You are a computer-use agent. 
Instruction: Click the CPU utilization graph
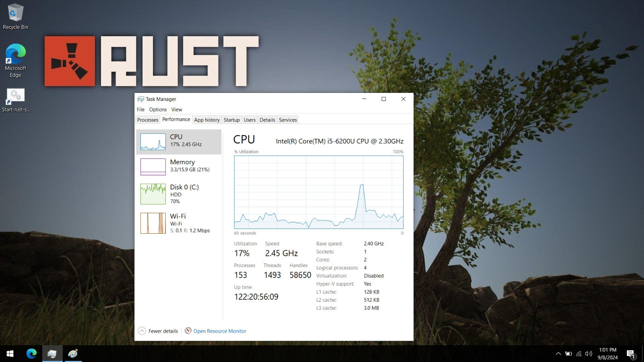coord(319,192)
